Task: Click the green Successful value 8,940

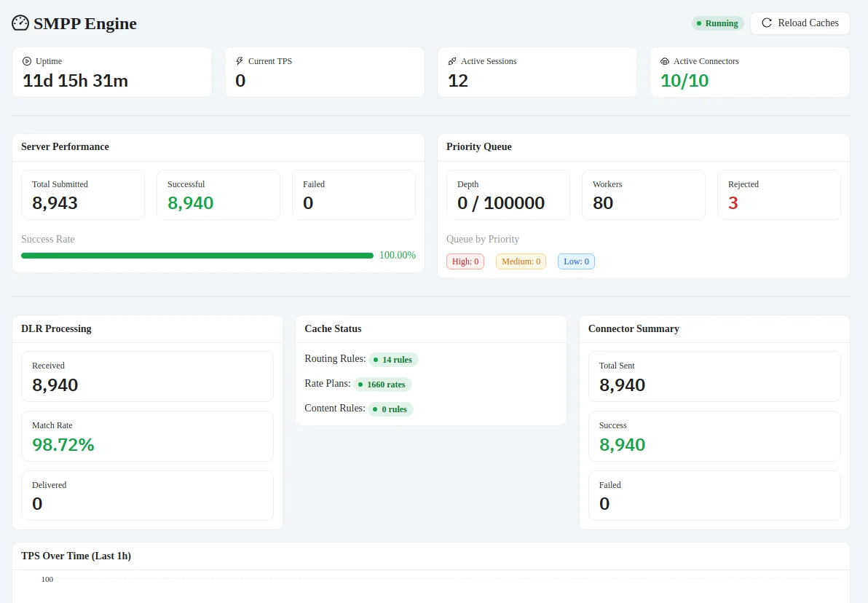Action: 191,203
